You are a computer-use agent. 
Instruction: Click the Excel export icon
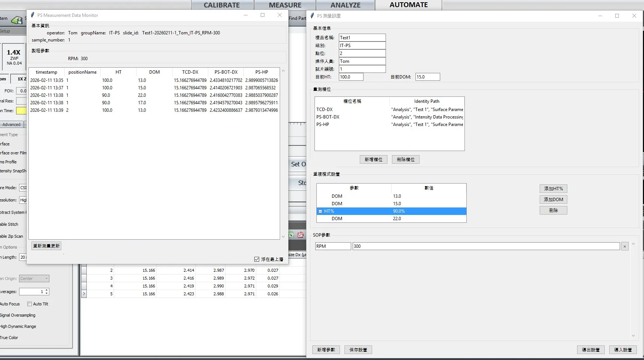(291, 235)
